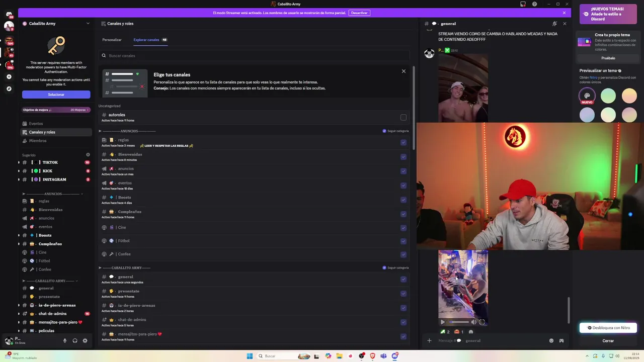Switch to the Explorar canales tab

tap(150, 40)
